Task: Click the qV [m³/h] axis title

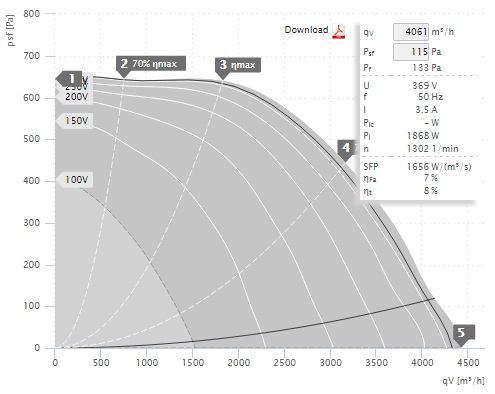Action: (463, 380)
